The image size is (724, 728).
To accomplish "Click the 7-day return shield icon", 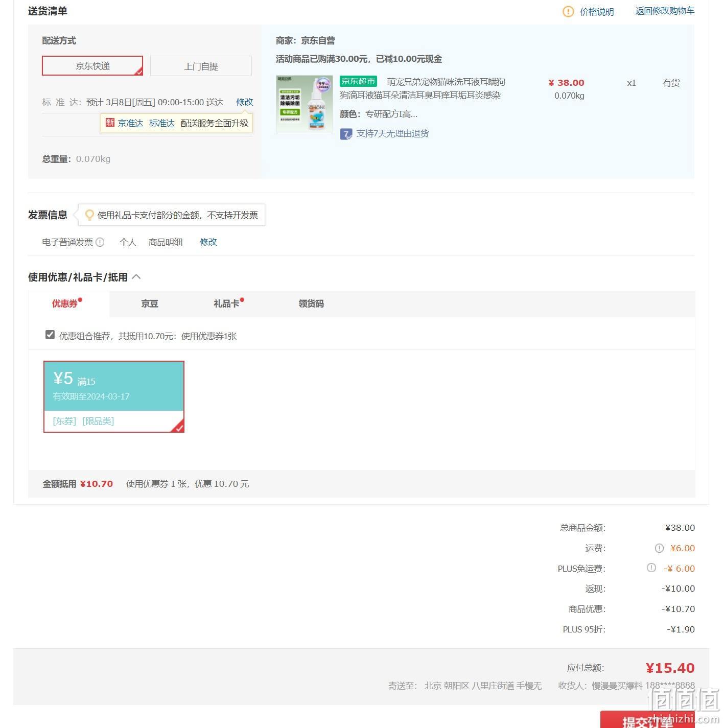I will pos(346,134).
